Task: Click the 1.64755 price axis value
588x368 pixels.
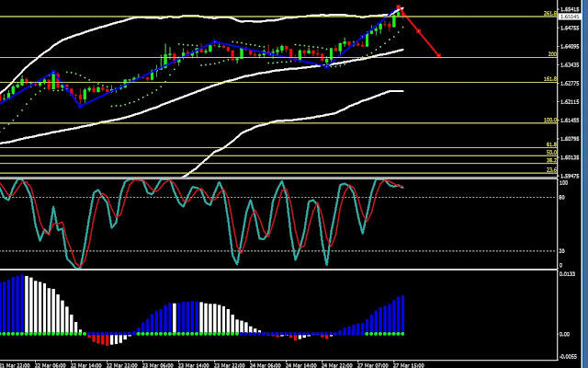Action: pos(570,28)
